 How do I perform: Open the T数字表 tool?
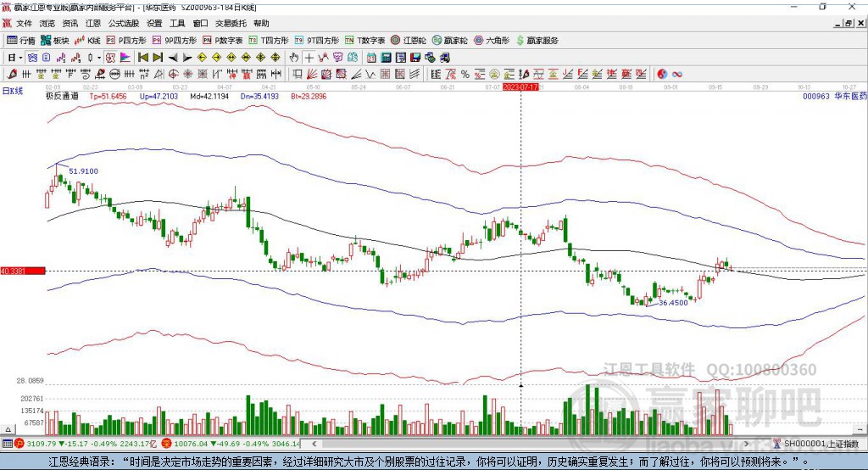click(x=364, y=41)
